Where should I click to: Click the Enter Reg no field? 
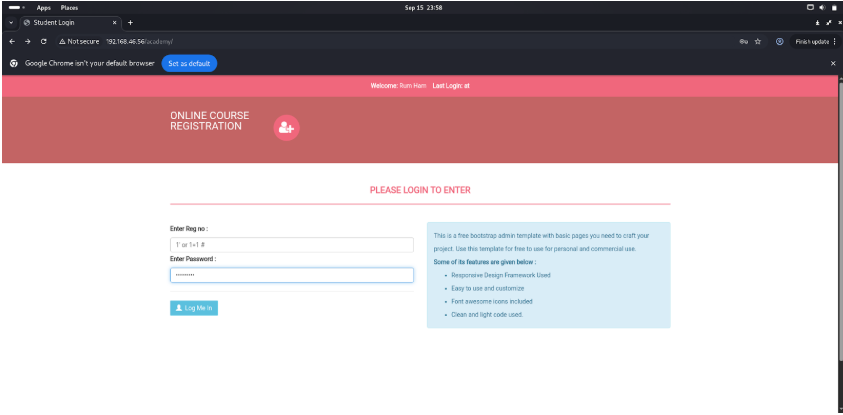pyautogui.click(x=292, y=245)
